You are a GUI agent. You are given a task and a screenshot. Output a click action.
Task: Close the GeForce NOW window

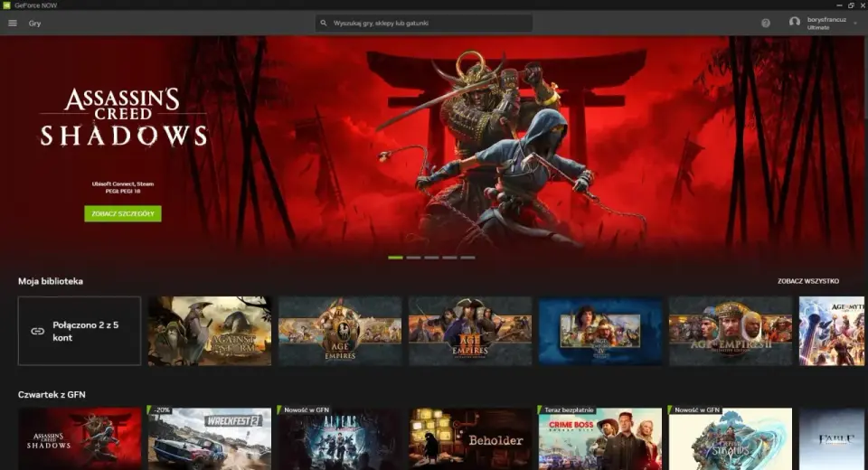click(x=863, y=5)
